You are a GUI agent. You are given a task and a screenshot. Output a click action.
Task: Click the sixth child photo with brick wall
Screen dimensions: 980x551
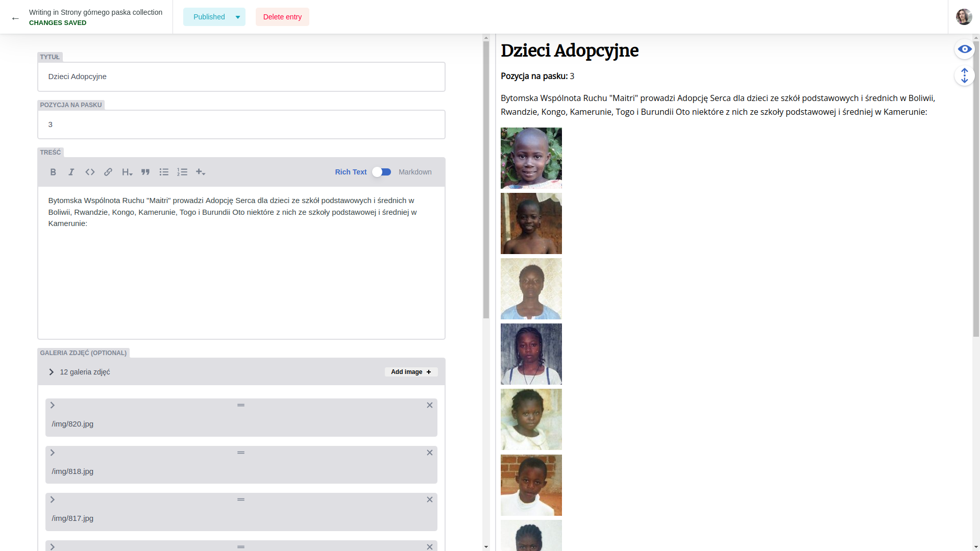(531, 485)
